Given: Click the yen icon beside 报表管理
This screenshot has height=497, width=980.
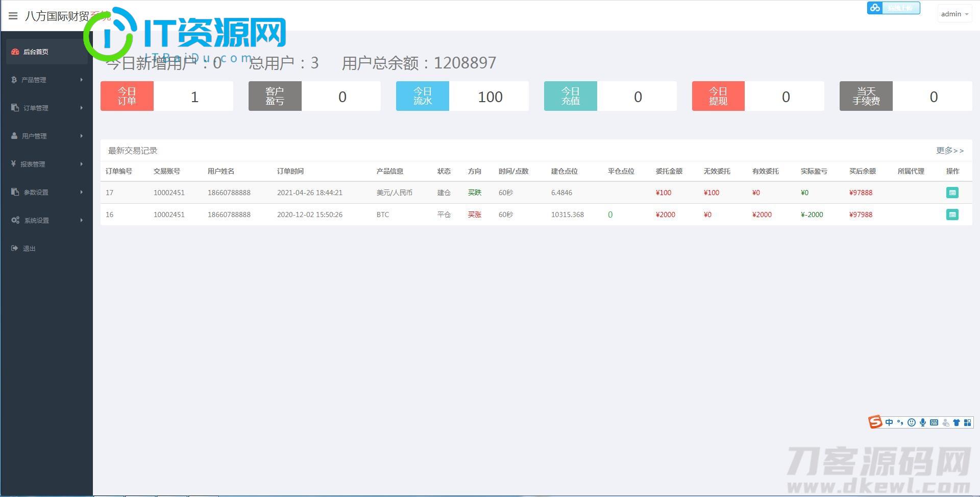Looking at the screenshot, I should 14,164.
